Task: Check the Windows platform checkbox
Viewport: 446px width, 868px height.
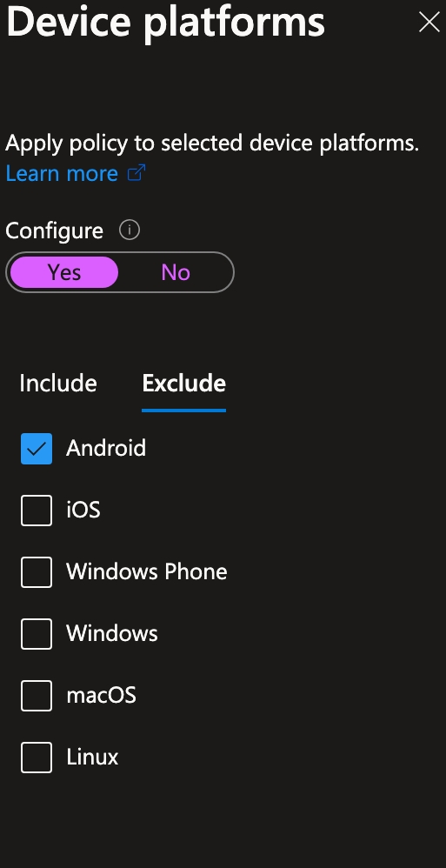Action: 37,634
